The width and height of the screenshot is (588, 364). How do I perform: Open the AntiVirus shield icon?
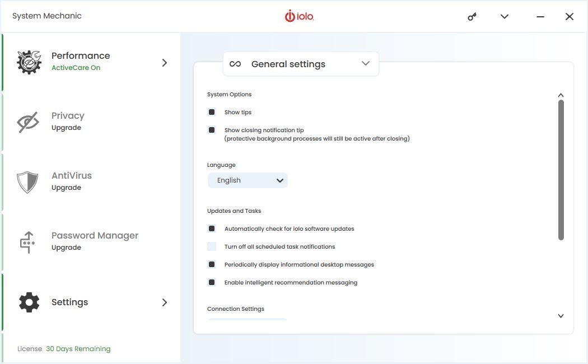27,182
